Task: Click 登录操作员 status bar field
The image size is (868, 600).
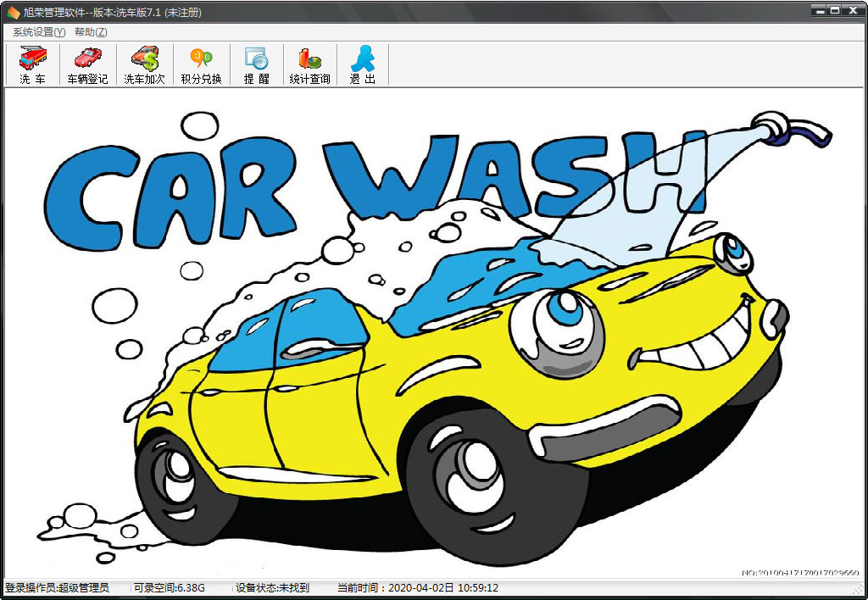Action: (x=58, y=588)
